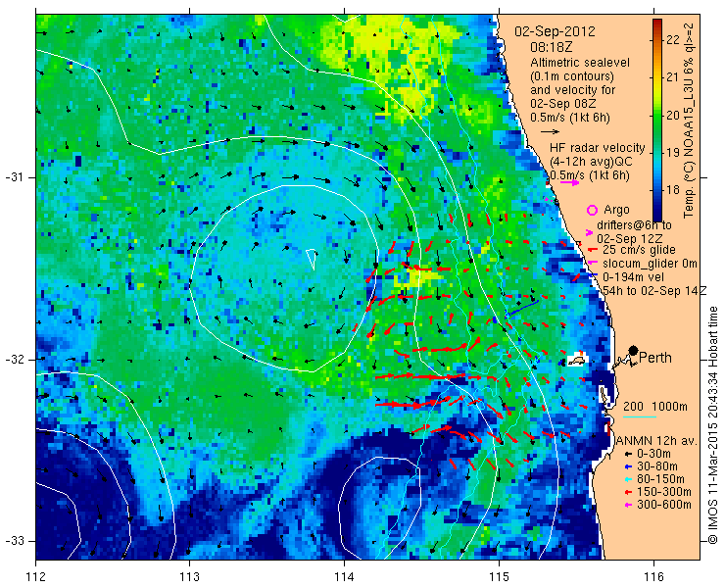Image resolution: width=725 pixels, height=588 pixels.
Task: Click the '80-150m' depth label
Action: click(x=660, y=479)
